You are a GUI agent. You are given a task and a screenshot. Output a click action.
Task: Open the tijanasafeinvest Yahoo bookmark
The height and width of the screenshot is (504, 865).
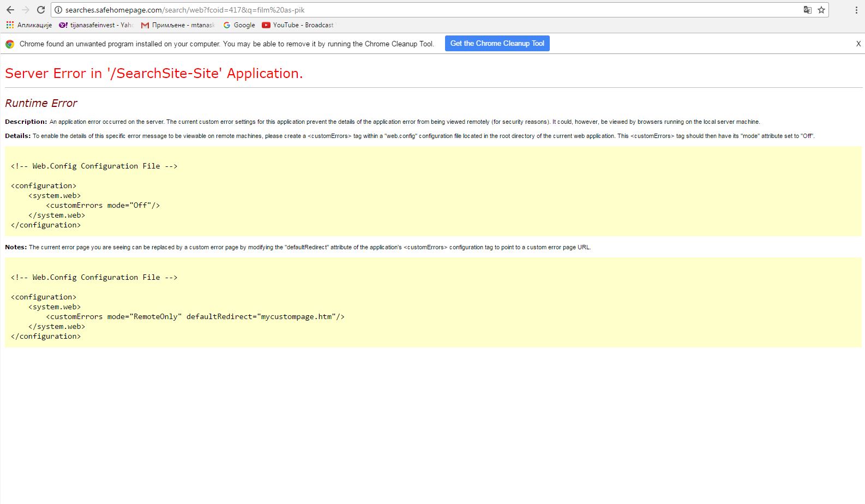coord(96,25)
